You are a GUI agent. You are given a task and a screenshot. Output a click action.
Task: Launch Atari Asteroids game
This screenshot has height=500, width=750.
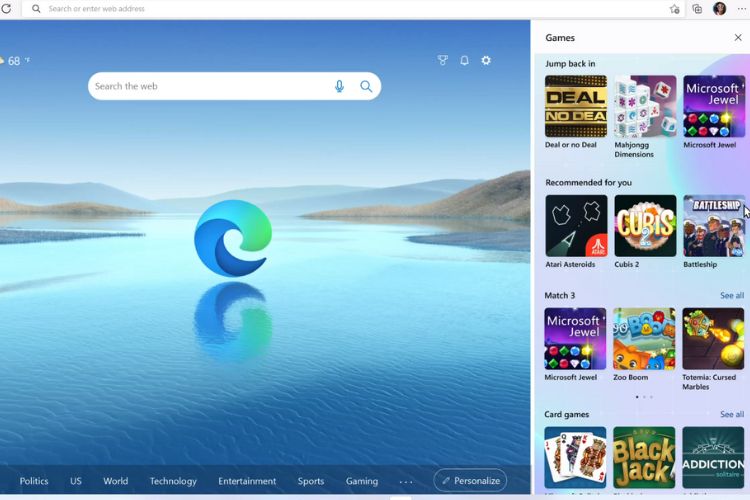point(576,225)
